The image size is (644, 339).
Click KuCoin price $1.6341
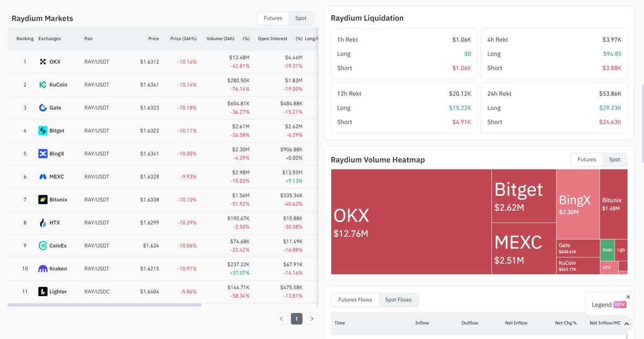(x=149, y=85)
